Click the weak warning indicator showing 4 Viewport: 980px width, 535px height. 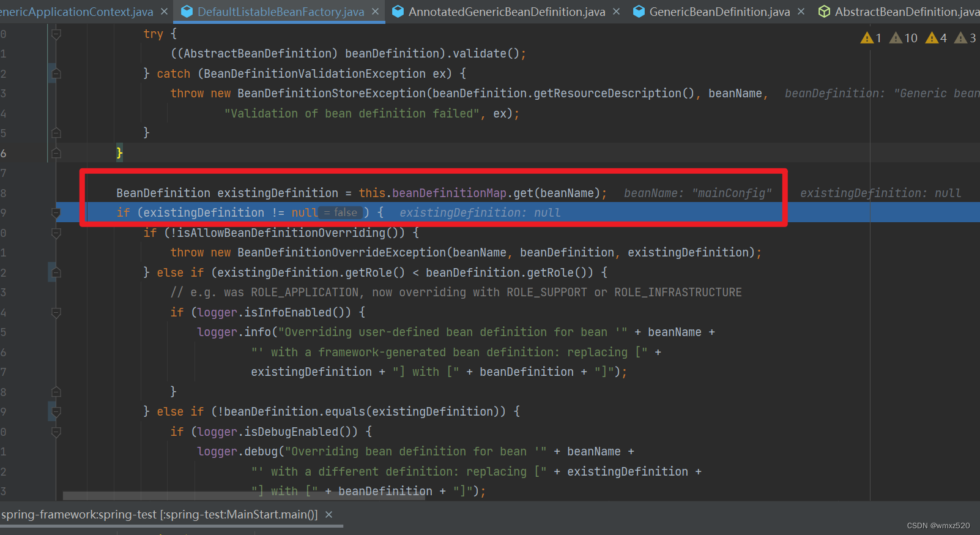click(937, 38)
